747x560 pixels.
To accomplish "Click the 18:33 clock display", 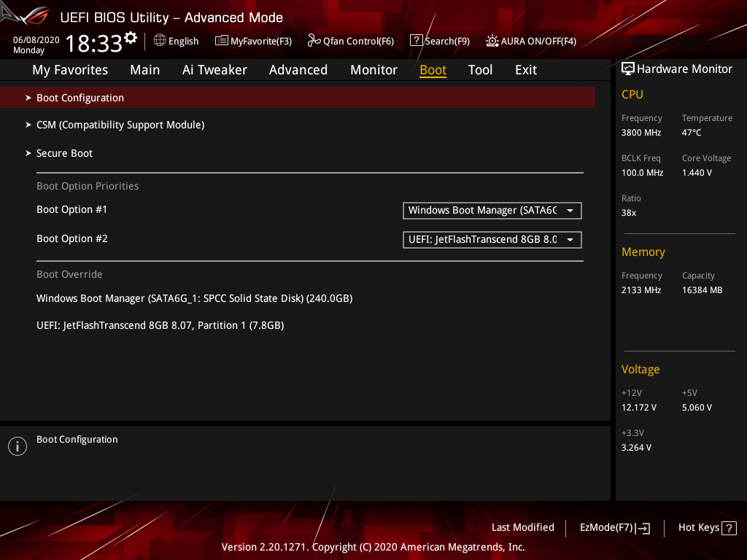I will [x=94, y=43].
